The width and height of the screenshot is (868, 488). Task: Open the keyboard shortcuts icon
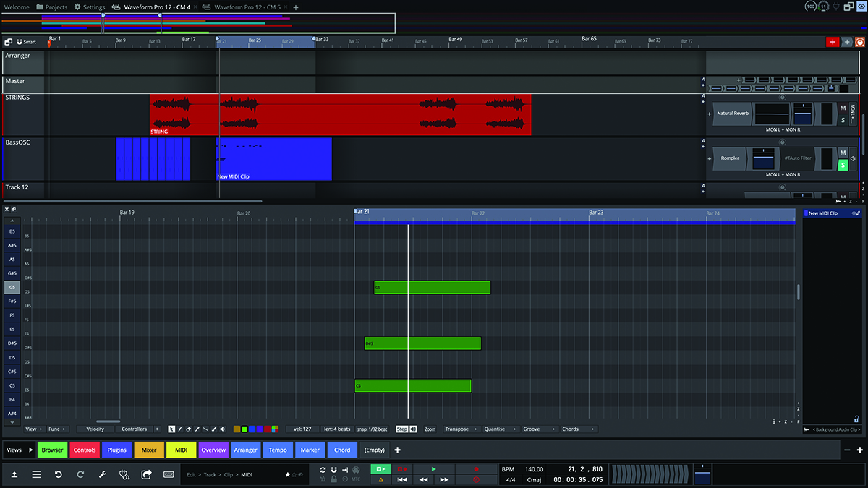click(169, 475)
